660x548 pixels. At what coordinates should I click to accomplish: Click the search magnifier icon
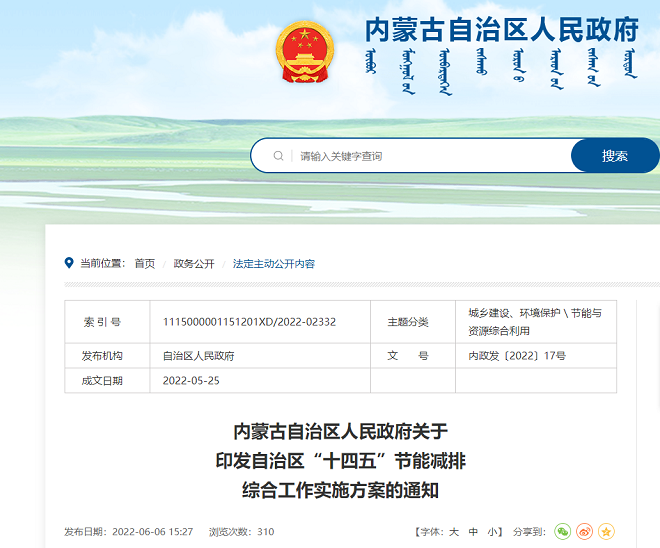[x=278, y=156]
